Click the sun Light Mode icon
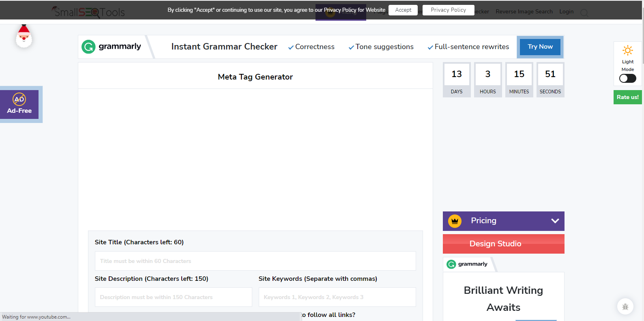644x321 pixels. point(628,50)
